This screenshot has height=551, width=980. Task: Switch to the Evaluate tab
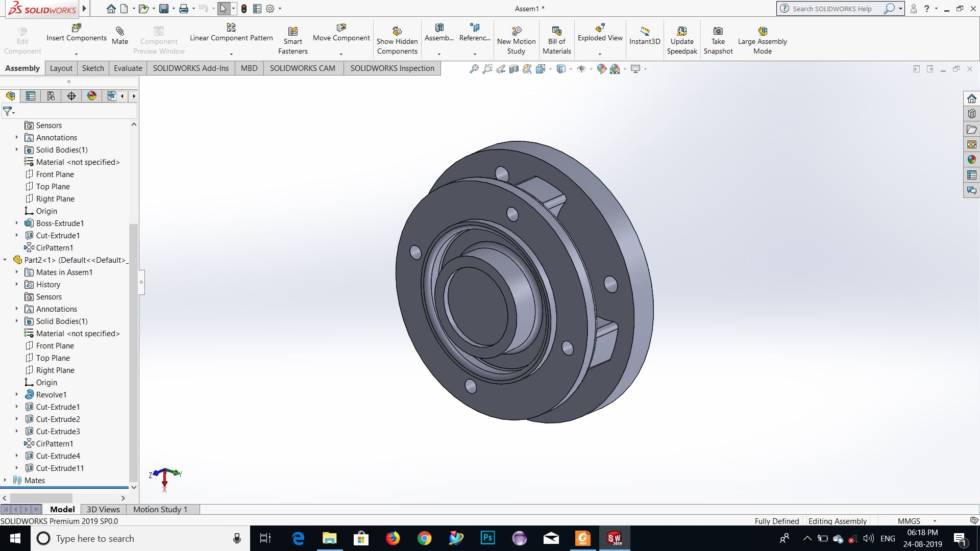(128, 68)
